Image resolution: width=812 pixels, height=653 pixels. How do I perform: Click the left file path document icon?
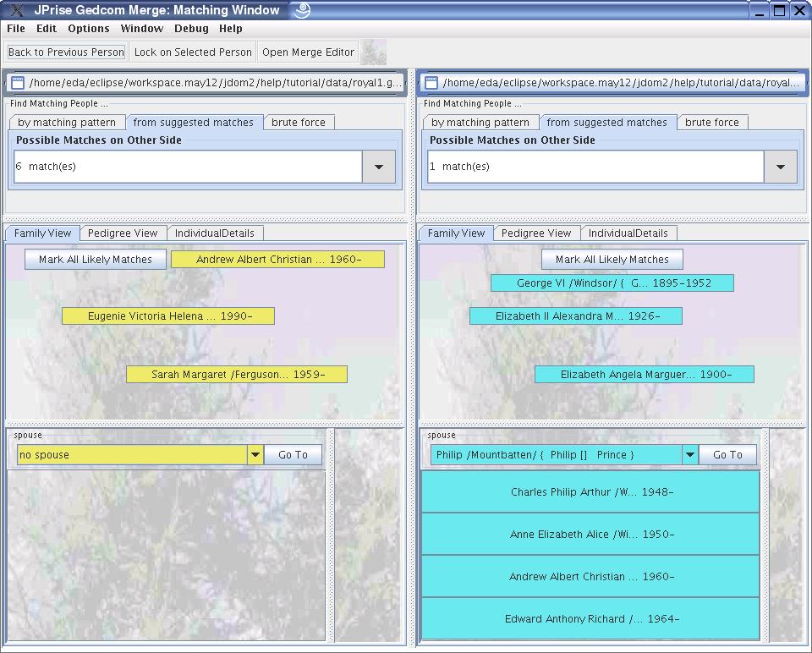click(17, 83)
